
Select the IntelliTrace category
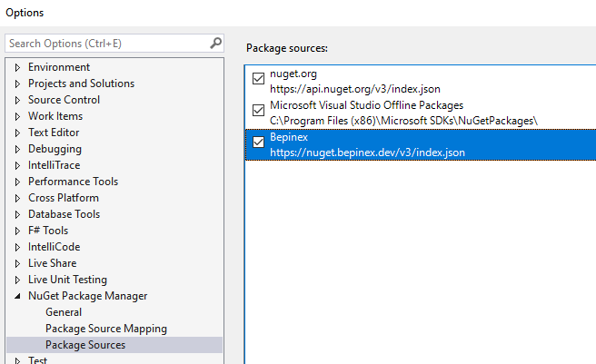[54, 165]
